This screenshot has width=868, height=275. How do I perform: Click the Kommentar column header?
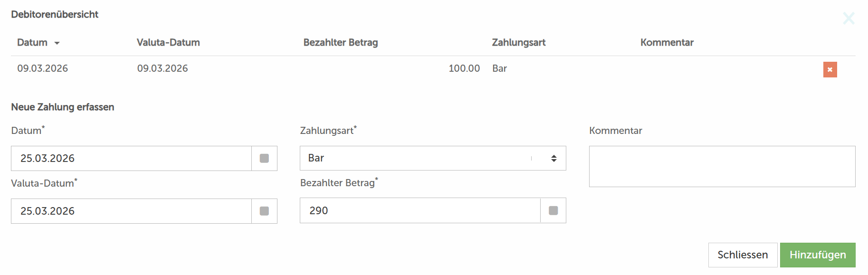(667, 43)
